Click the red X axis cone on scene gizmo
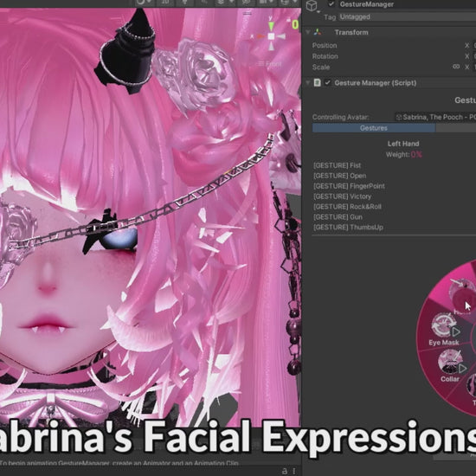The width and height of the screenshot is (476, 476). point(261,36)
